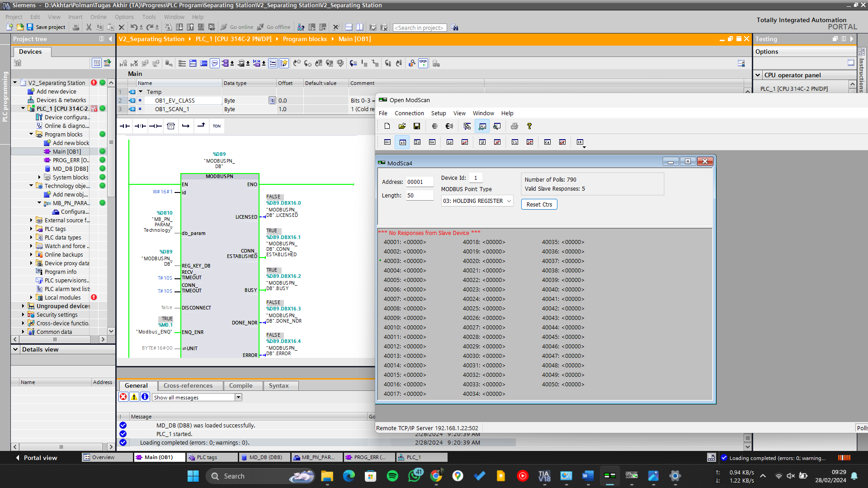Open MODBUS Point Type dropdown
Screen dimensions: 868x488
[477, 201]
